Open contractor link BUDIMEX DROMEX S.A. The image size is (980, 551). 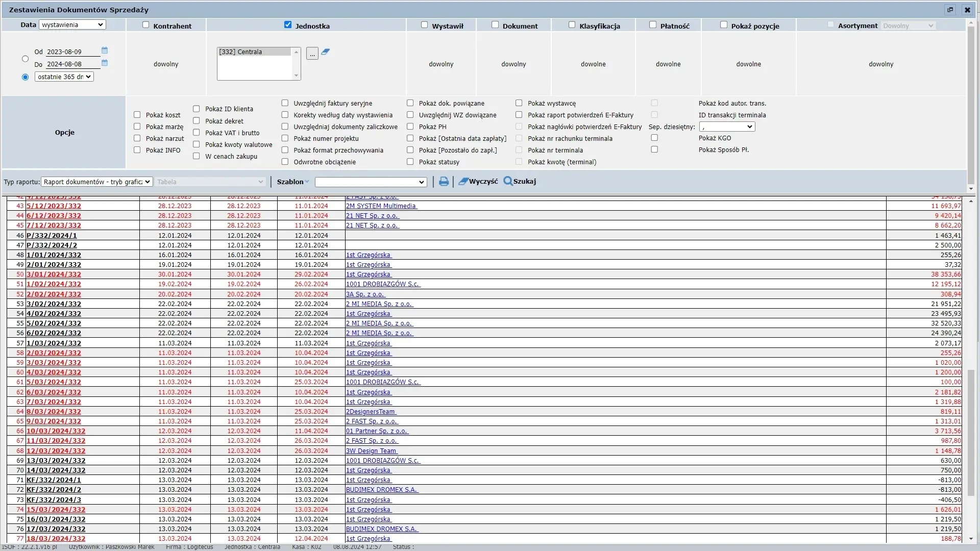point(381,490)
